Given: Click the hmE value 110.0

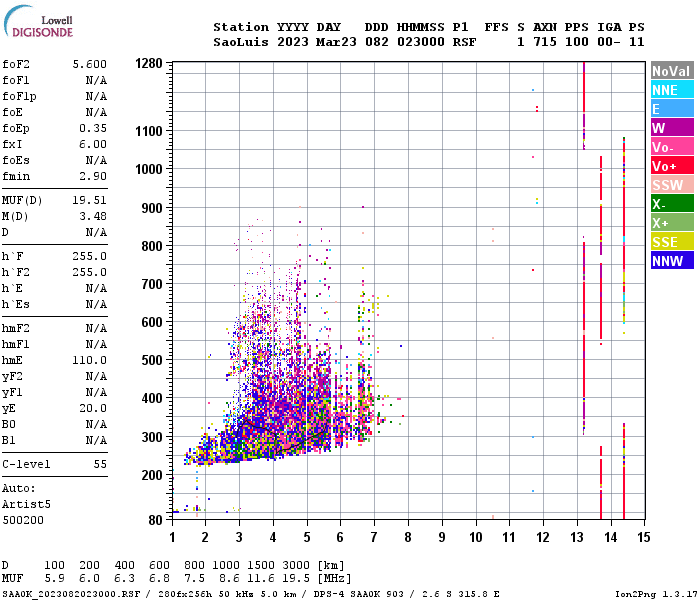Looking at the screenshot, I should click(x=90, y=360).
